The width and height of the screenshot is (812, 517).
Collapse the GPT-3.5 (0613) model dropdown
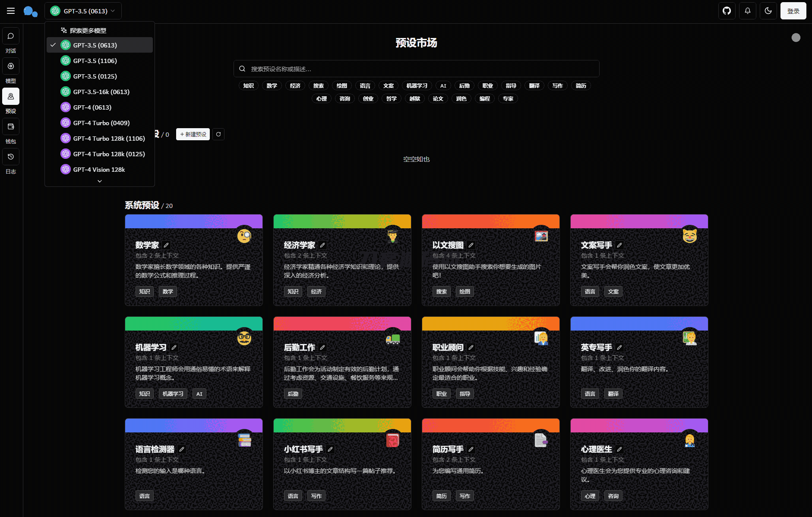point(83,11)
